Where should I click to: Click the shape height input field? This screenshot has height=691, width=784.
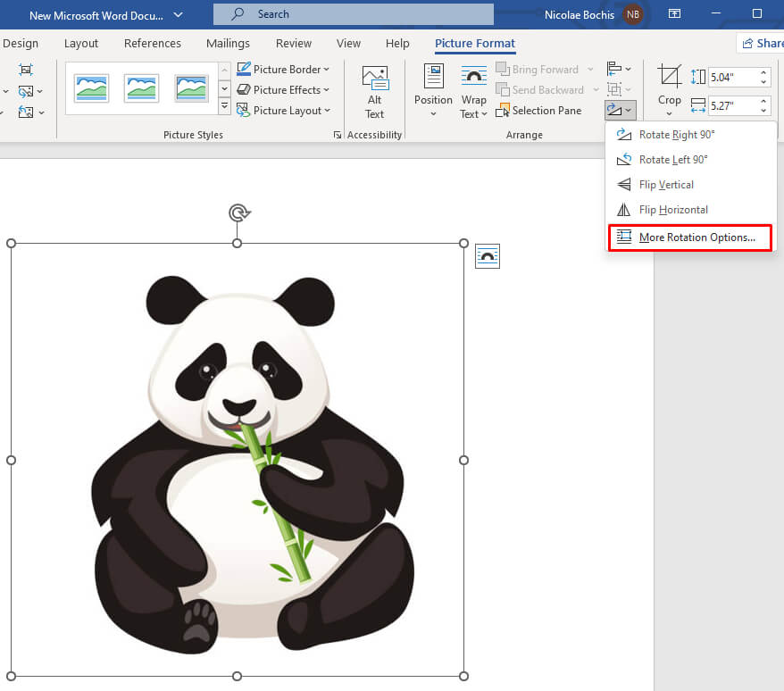coord(732,78)
